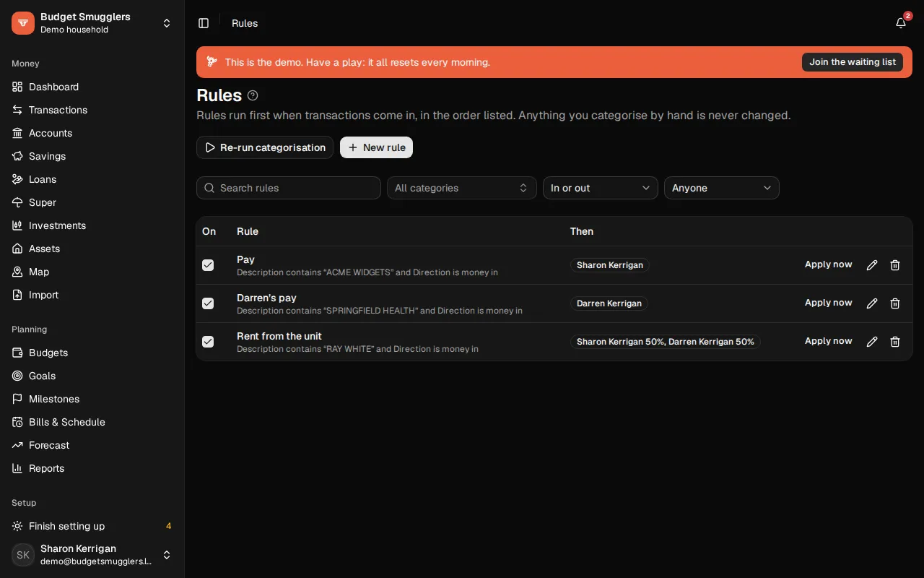
Task: Open Milestones page
Action: (x=92, y=399)
